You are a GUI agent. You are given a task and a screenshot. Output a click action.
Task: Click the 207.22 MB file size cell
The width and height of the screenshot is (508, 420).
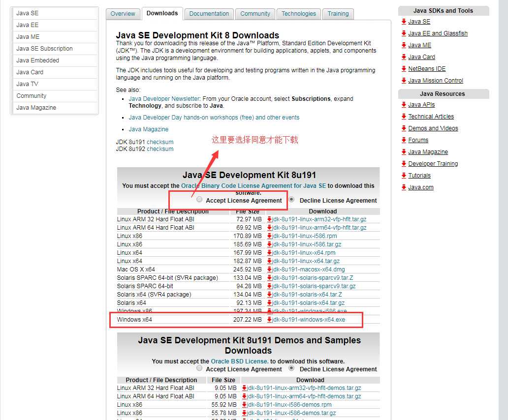pos(248,320)
